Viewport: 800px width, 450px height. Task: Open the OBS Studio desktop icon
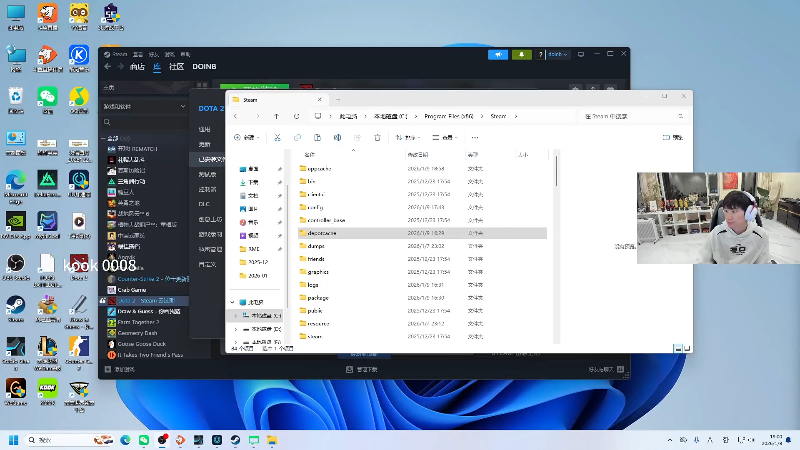(16, 267)
